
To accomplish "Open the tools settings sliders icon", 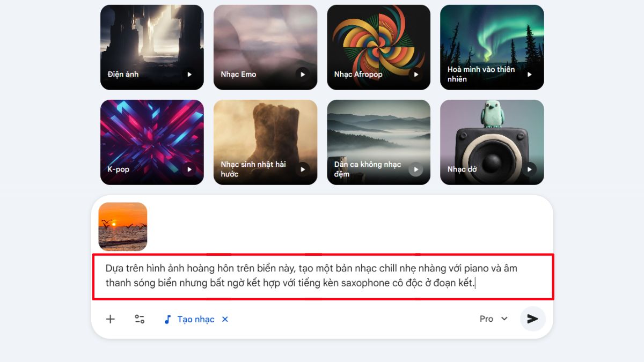I will tap(140, 319).
